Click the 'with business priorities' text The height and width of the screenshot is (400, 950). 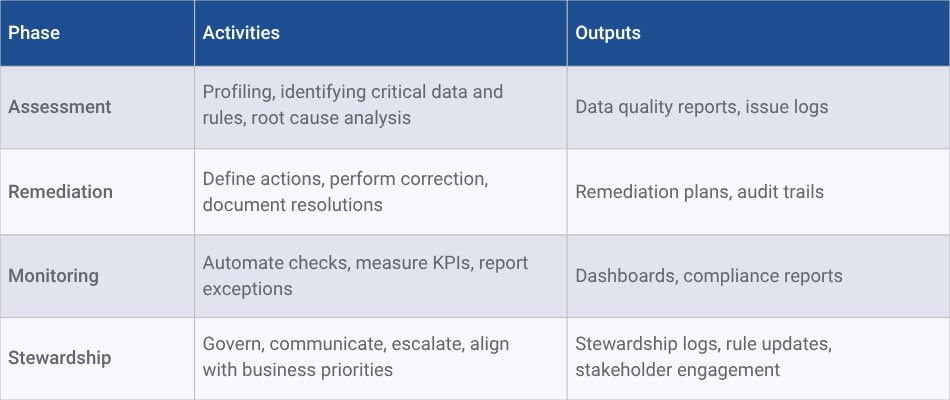[x=298, y=371]
